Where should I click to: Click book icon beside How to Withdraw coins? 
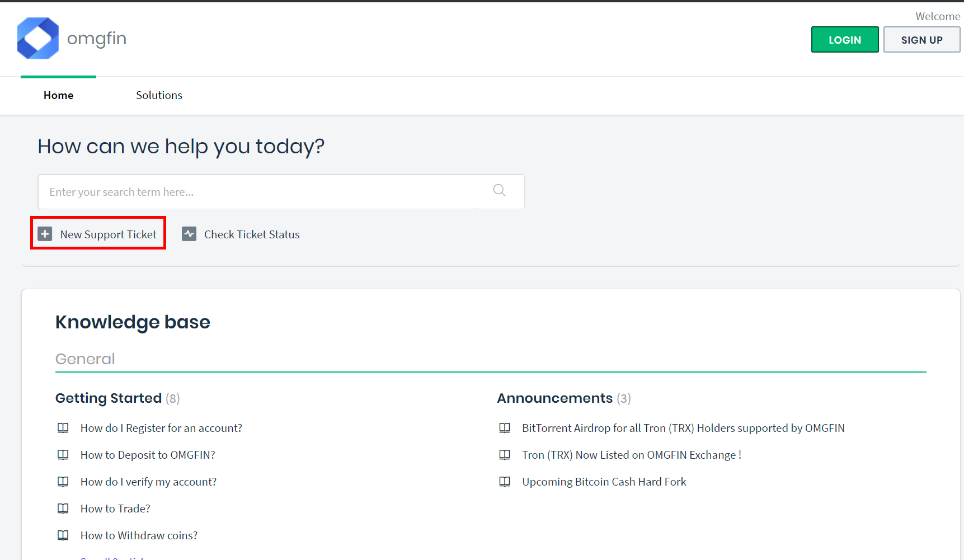pos(63,535)
